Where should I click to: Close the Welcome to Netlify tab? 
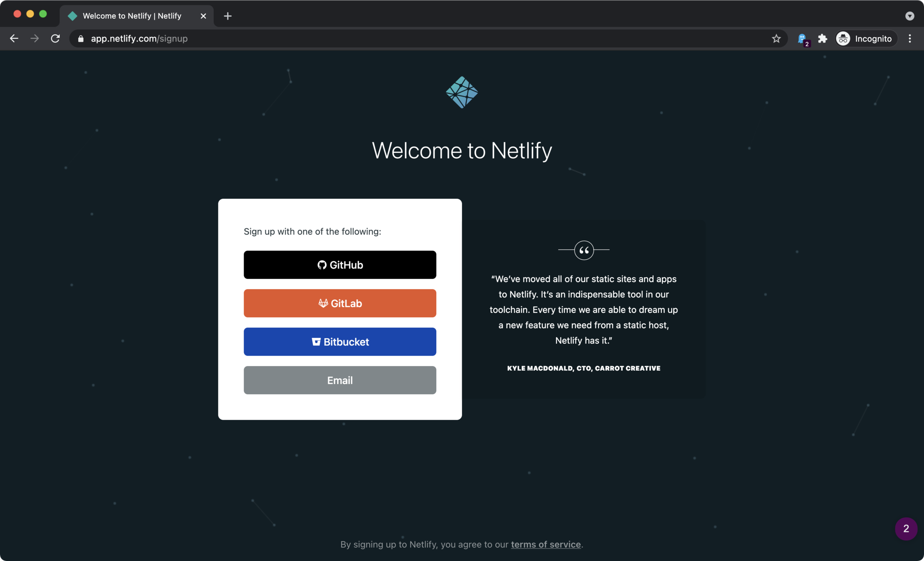tap(203, 16)
